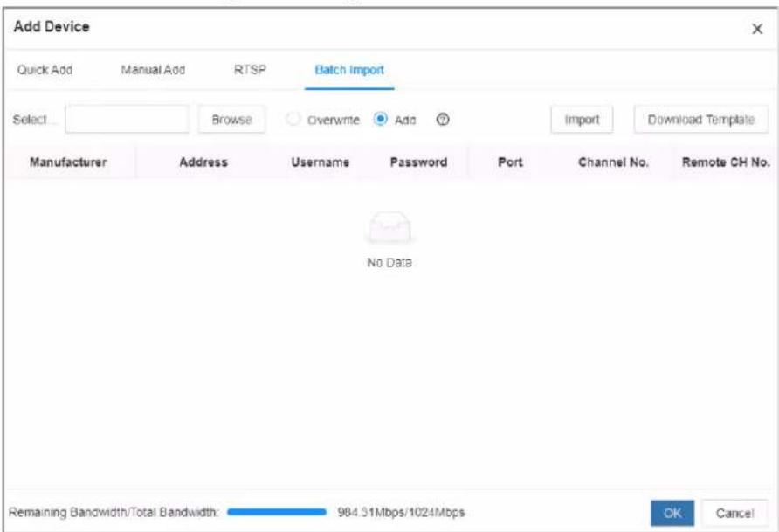Click the No Data label
The image size is (779, 532).
389,262
